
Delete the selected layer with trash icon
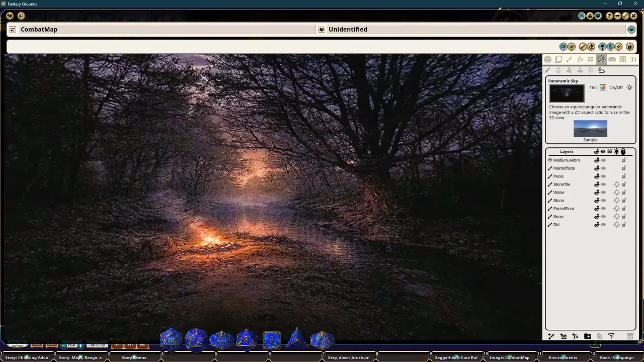[x=630, y=336]
